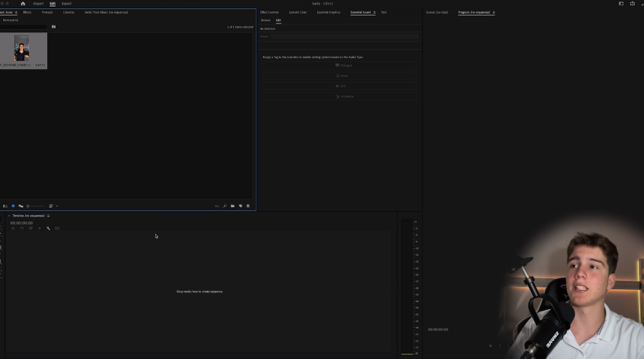The image size is (644, 359).
Task: Switch to the Edit workspace tab
Action: coord(52,4)
